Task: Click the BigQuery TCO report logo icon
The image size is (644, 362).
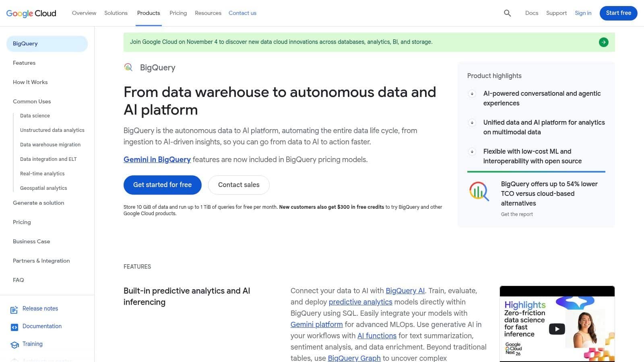Action: tap(479, 191)
